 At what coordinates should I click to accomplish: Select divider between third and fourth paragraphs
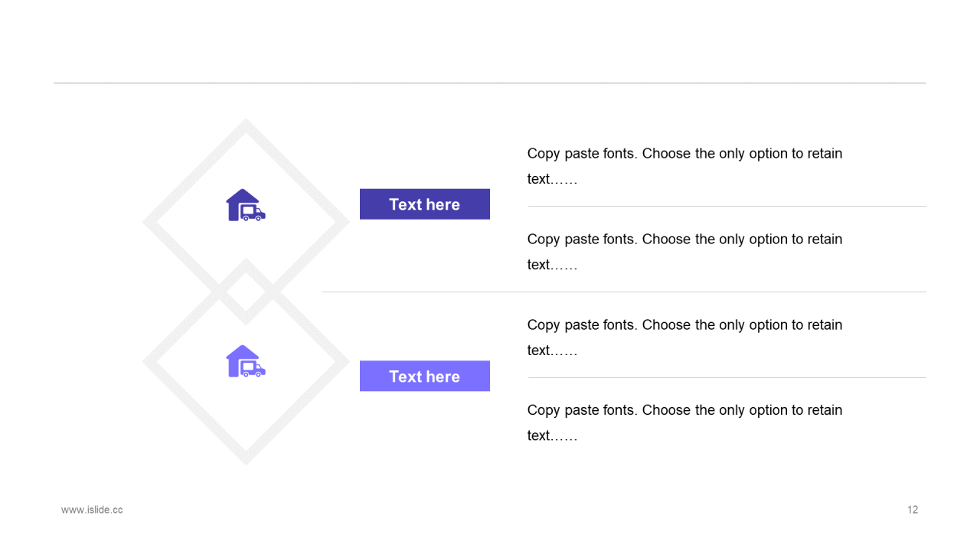pos(727,378)
